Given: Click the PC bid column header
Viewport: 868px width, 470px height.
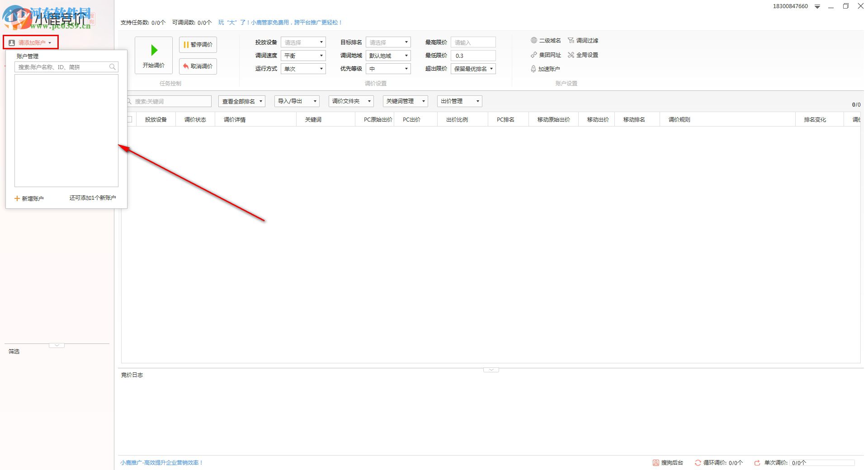Looking at the screenshot, I should click(x=416, y=120).
